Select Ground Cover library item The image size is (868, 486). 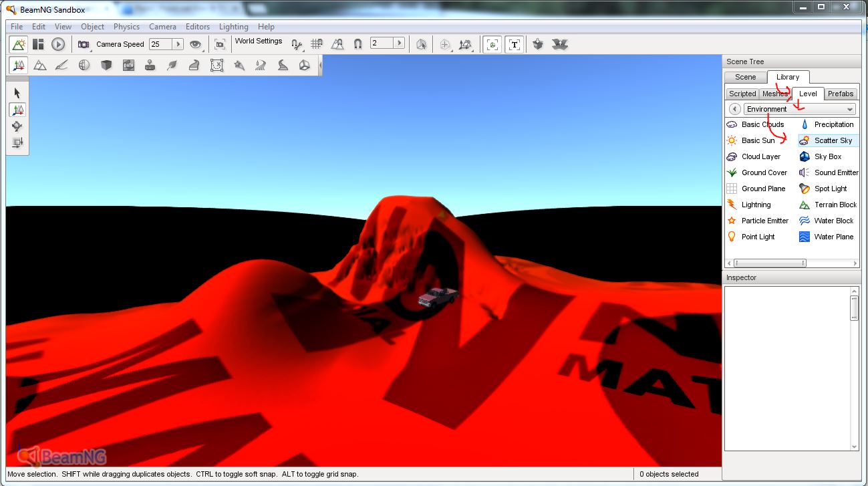[x=757, y=172]
